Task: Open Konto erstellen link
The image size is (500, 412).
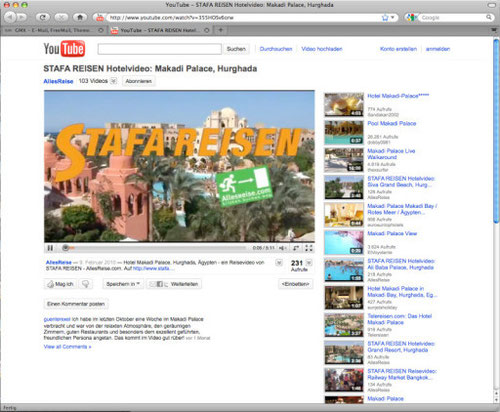Action: [398, 49]
